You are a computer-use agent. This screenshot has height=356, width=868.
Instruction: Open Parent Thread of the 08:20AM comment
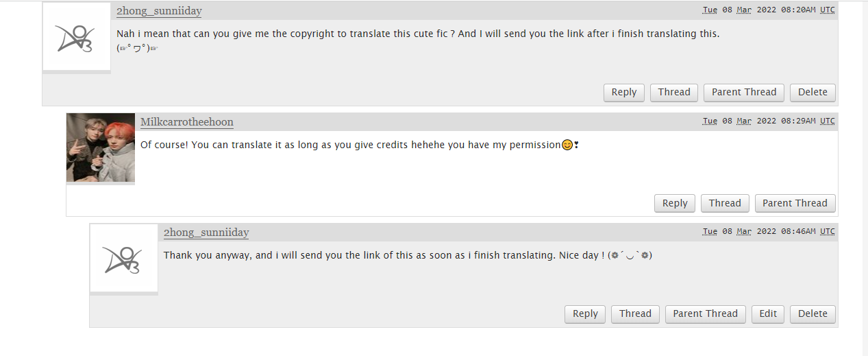coord(744,93)
